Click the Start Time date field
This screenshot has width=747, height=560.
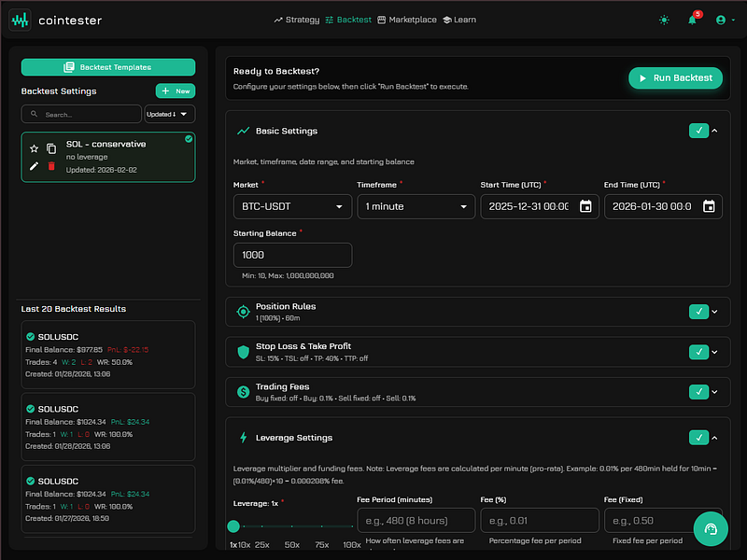pyautogui.click(x=540, y=206)
